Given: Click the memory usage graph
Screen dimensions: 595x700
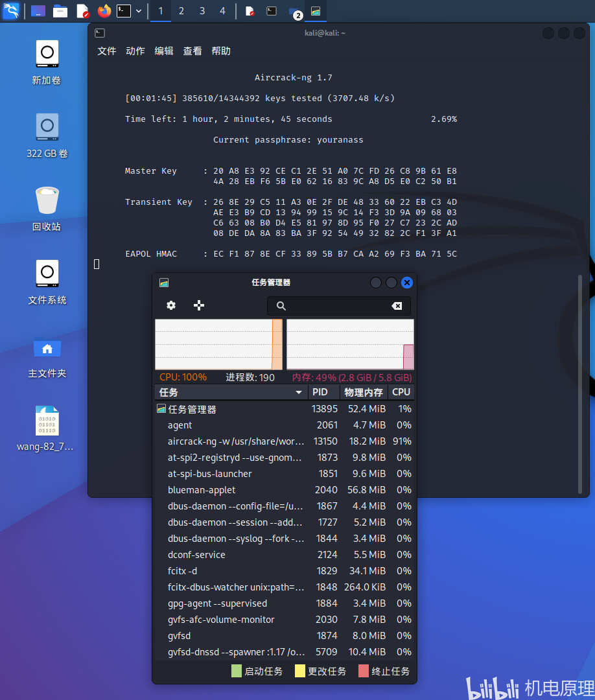Looking at the screenshot, I should pos(350,344).
